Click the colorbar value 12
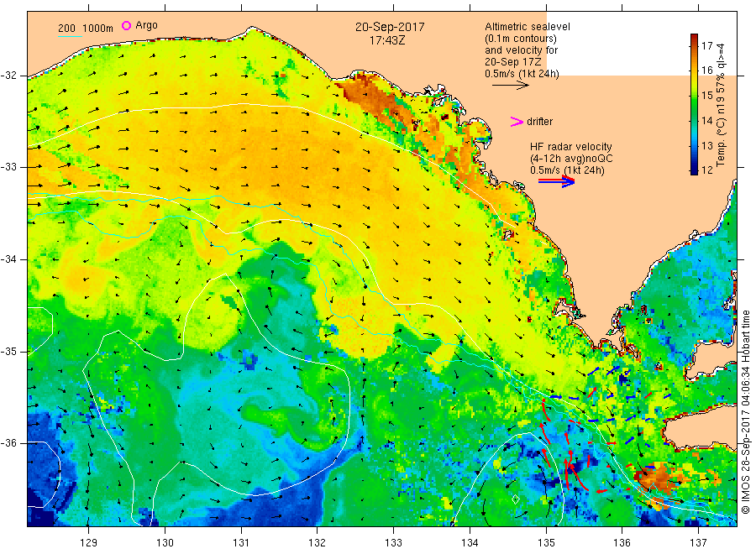Viewport: 756px width, 554px height. click(x=706, y=170)
